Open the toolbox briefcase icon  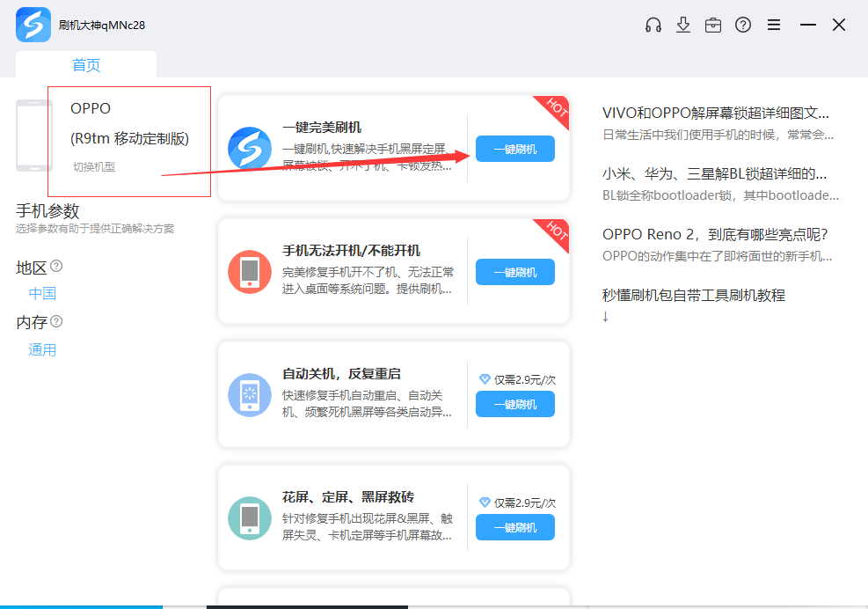point(713,25)
